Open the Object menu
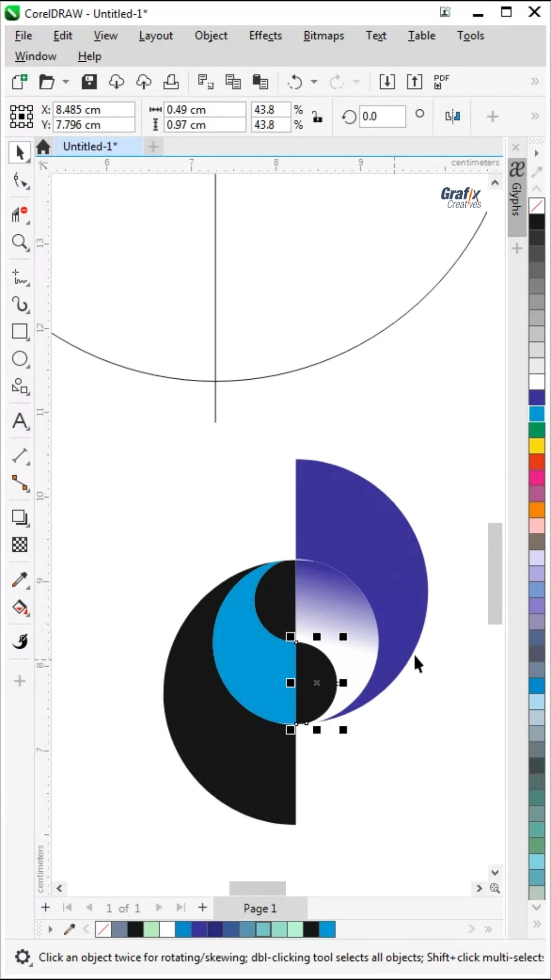551x980 pixels. (x=211, y=36)
